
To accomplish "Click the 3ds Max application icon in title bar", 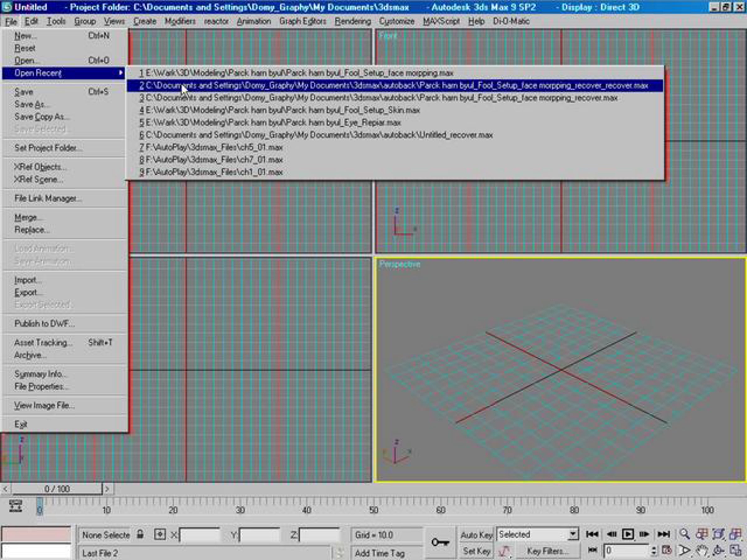I will point(7,7).
